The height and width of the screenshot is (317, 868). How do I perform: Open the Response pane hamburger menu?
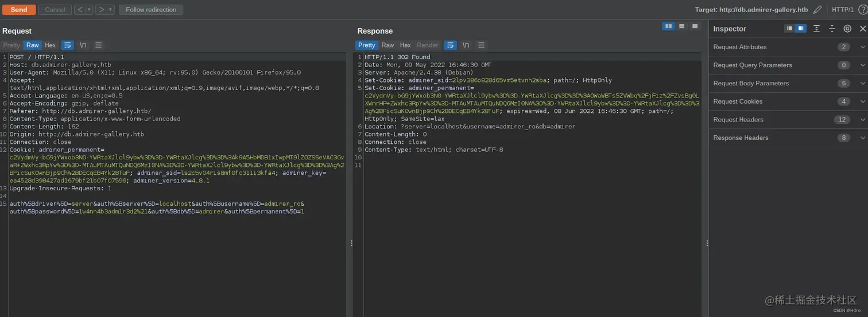pos(482,45)
